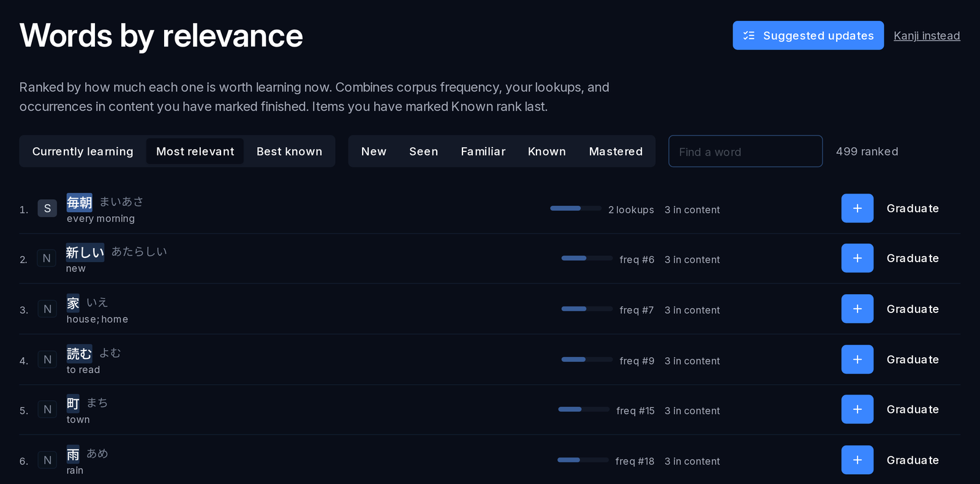Switch to Kanji instead
Image resolution: width=980 pixels, height=484 pixels.
click(x=927, y=36)
